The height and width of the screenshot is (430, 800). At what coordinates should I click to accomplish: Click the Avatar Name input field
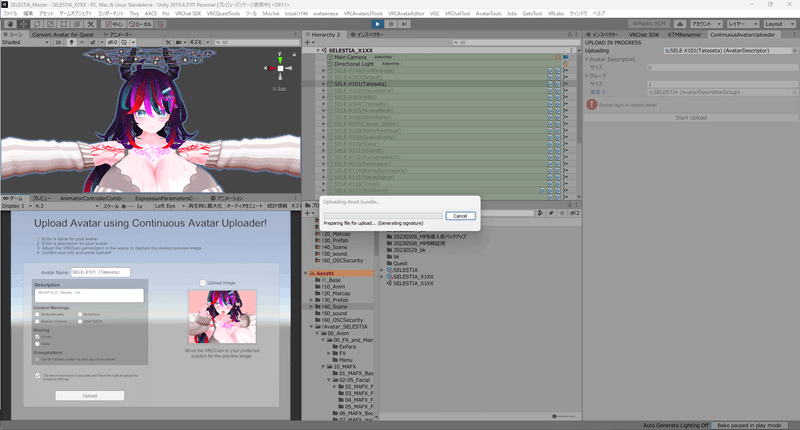coord(100,272)
